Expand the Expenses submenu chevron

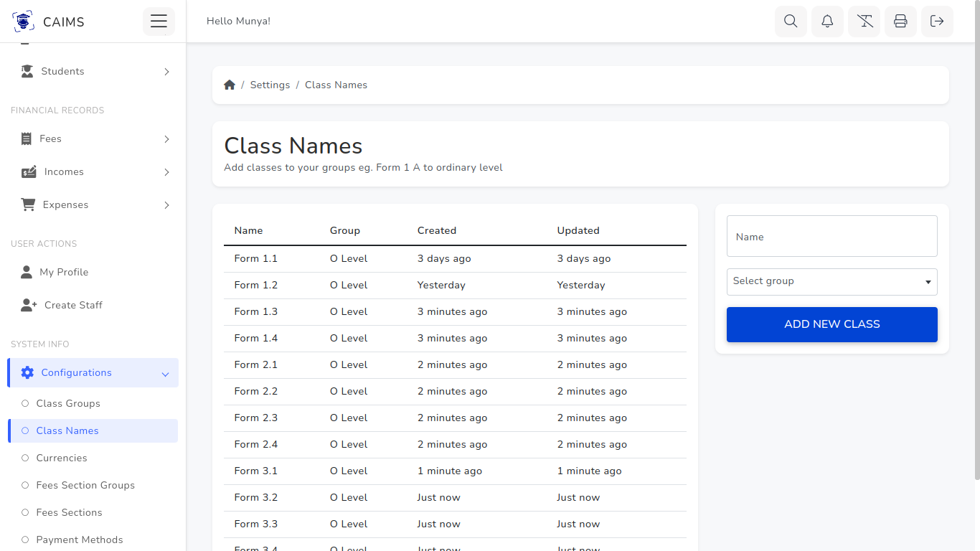click(x=166, y=205)
